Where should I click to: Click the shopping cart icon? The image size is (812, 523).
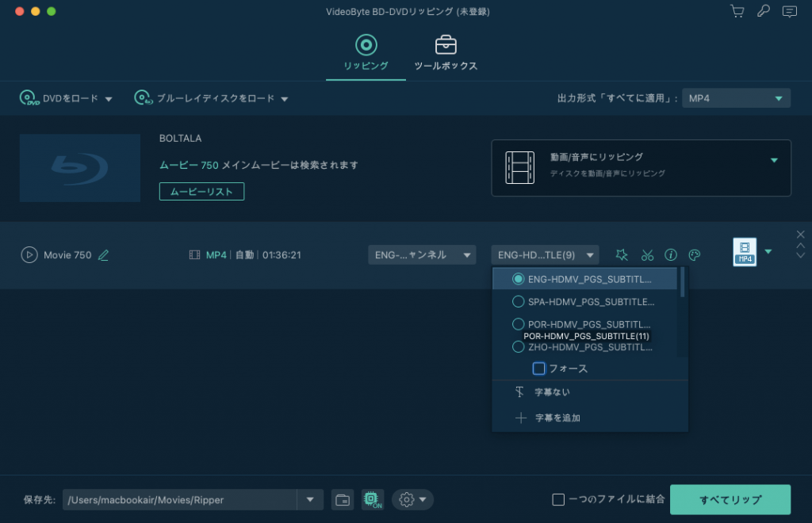(737, 11)
